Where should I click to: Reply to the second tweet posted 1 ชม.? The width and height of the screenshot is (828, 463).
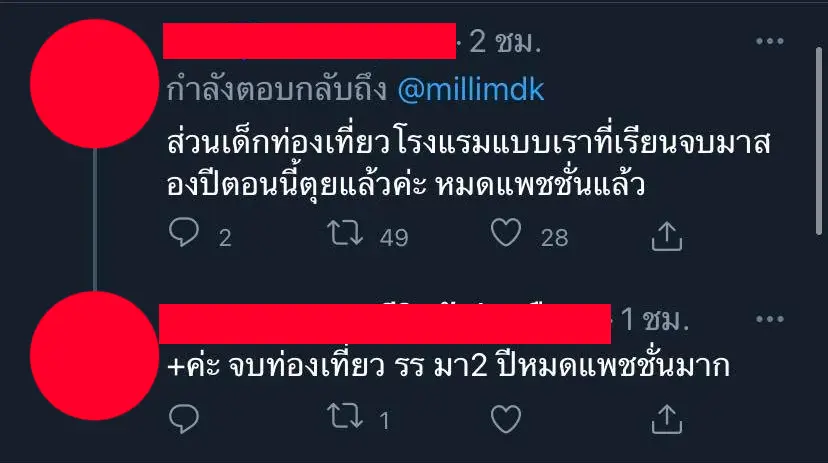click(184, 419)
